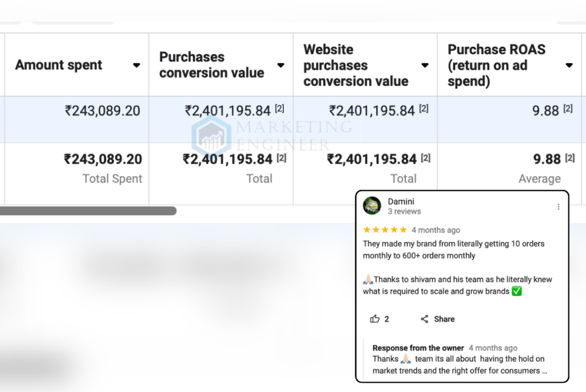586x392 pixels.
Task: Open the Amount spent column dropdown arrow
Action: [x=136, y=65]
